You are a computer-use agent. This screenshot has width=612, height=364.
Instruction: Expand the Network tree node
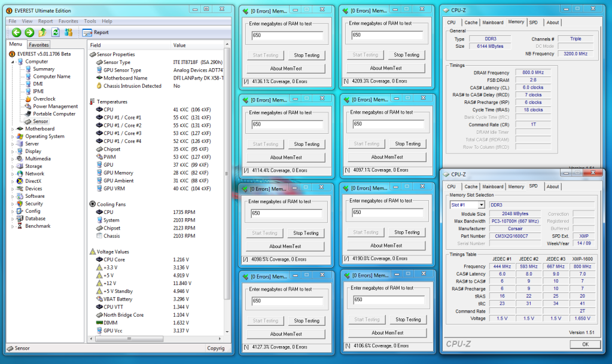click(13, 173)
